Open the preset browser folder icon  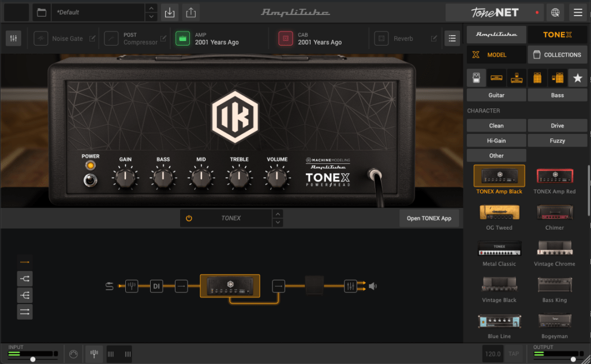click(41, 12)
